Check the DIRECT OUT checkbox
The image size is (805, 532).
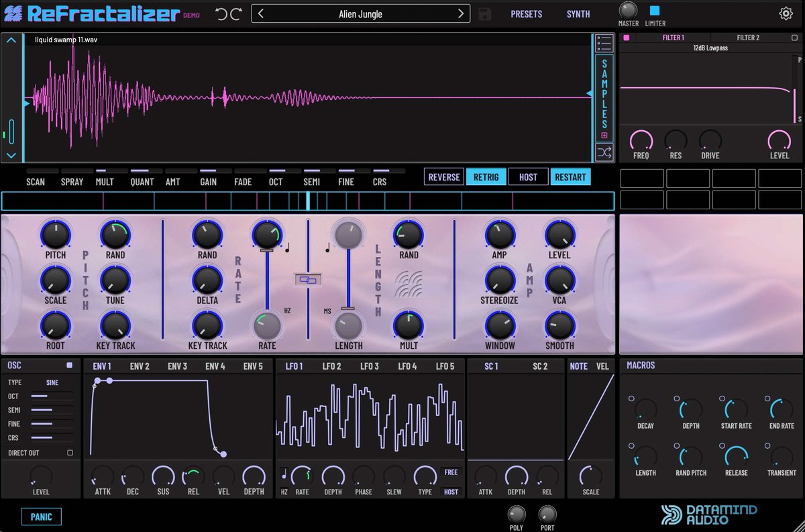pyautogui.click(x=69, y=452)
